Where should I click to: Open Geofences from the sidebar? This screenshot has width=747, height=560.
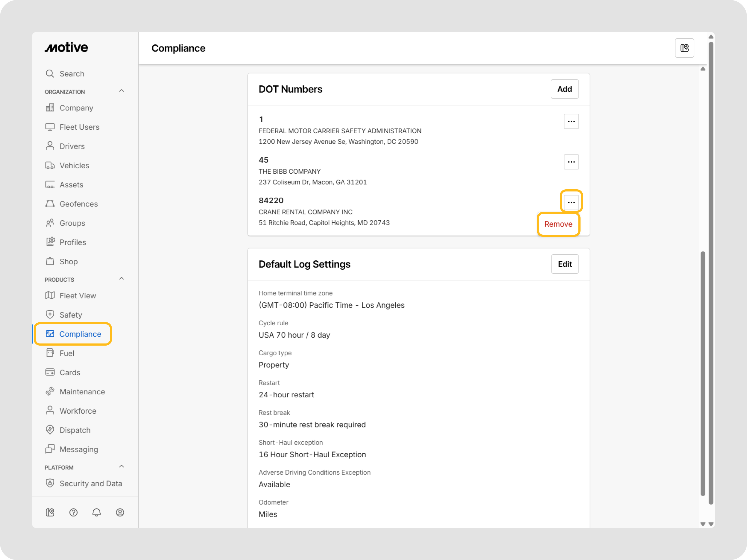point(78,204)
